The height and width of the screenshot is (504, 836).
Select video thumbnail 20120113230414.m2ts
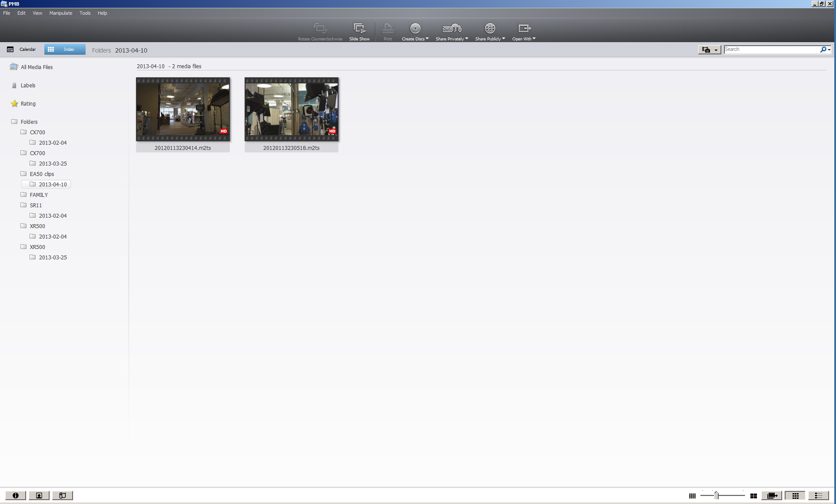(x=183, y=115)
